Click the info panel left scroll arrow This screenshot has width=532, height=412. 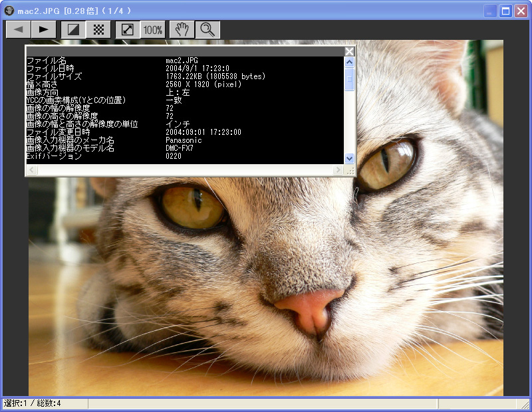pos(31,171)
